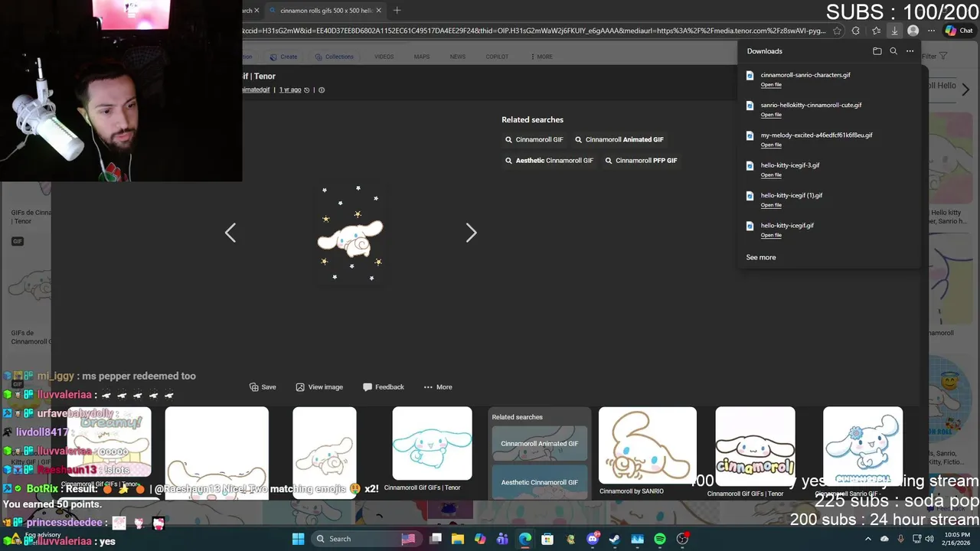Select blue outline Cinnamoroll thumbnail
Screen dimensions: 980x551
point(432,444)
